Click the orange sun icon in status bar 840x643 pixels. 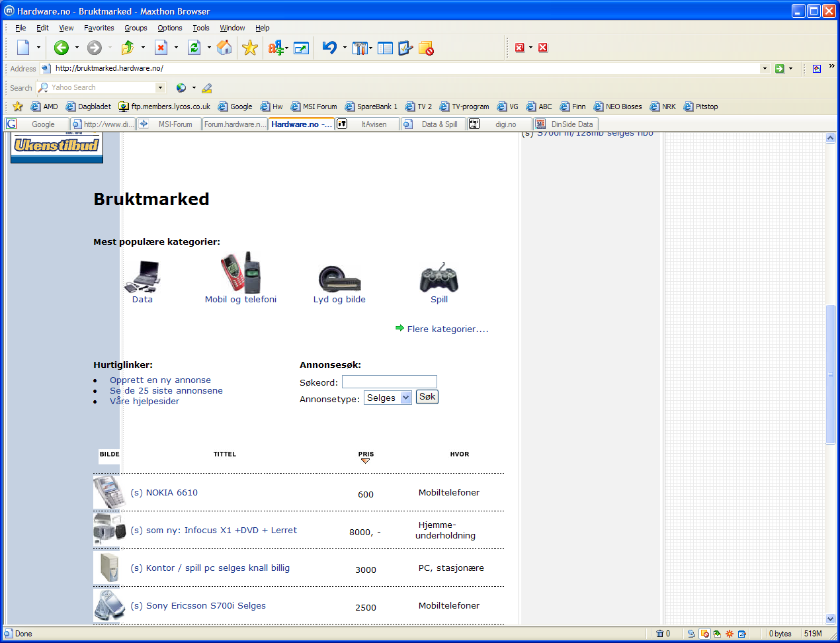pos(730,634)
